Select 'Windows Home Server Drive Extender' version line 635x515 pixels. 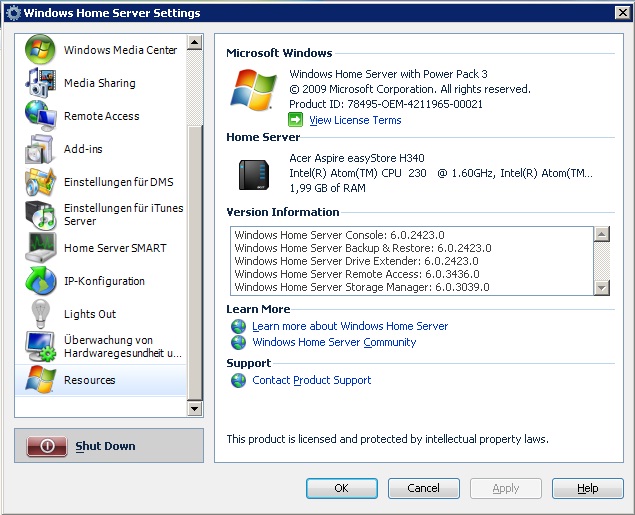[356, 261]
